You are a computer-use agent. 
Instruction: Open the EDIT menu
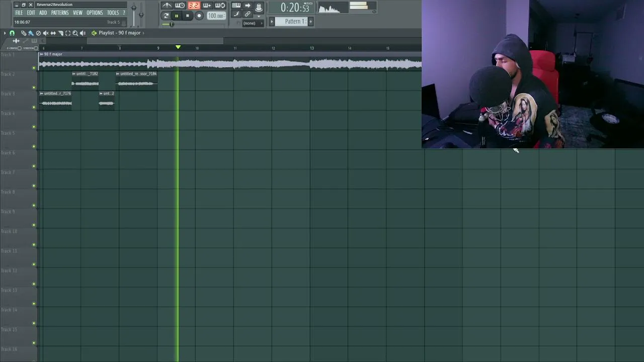pyautogui.click(x=31, y=13)
